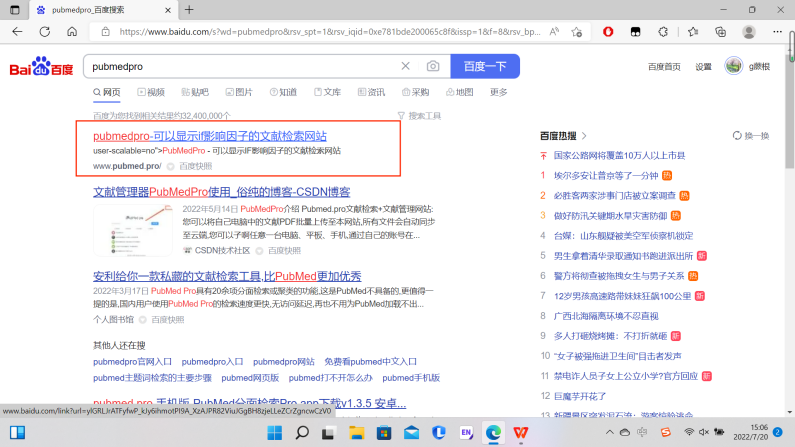Open the Task View taskbar icon
Viewport: 795px width, 447px height.
[x=328, y=433]
